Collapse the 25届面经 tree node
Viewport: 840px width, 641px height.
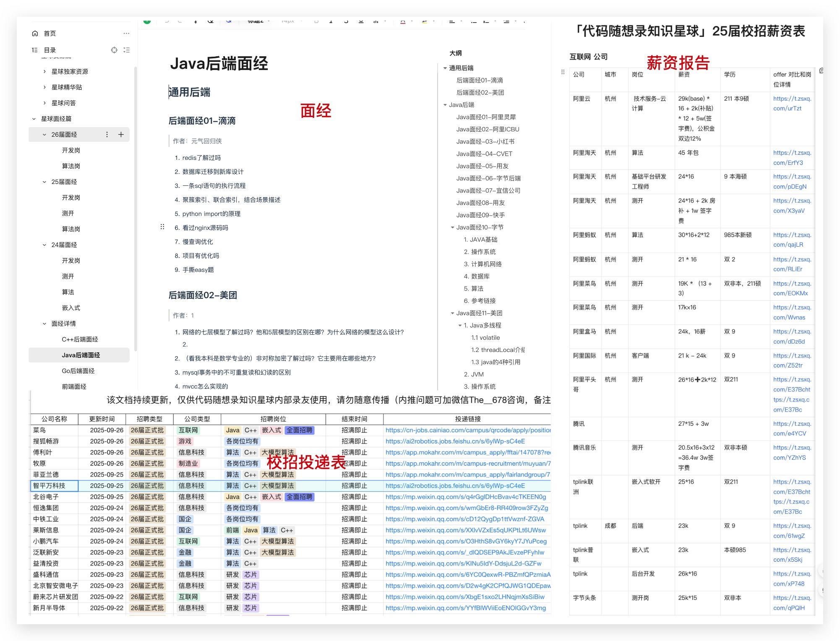pyautogui.click(x=44, y=182)
